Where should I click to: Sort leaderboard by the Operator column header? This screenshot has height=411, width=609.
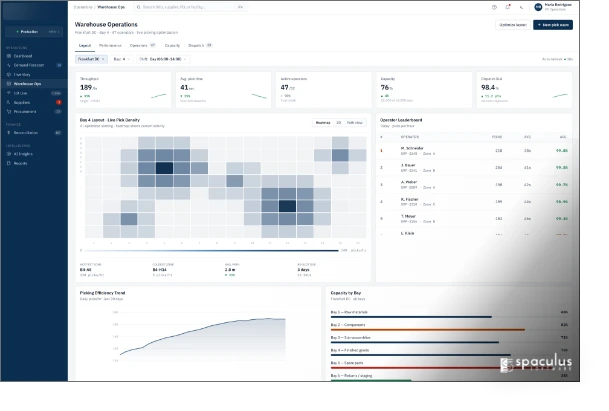(x=410, y=137)
